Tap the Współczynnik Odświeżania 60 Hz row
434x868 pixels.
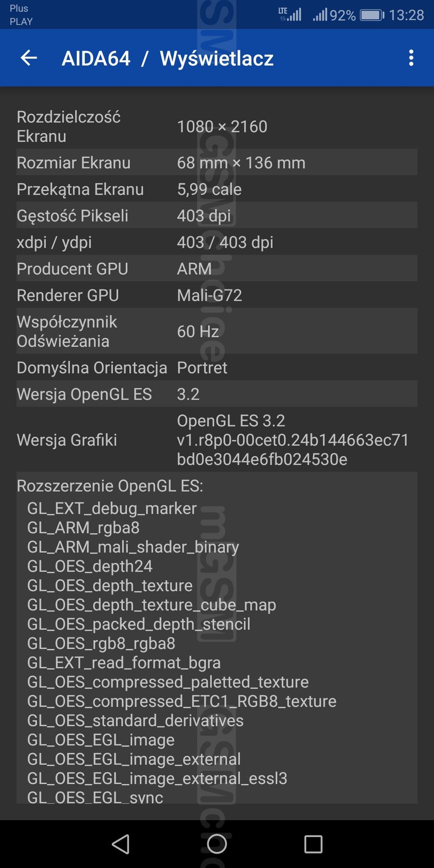coord(217,331)
